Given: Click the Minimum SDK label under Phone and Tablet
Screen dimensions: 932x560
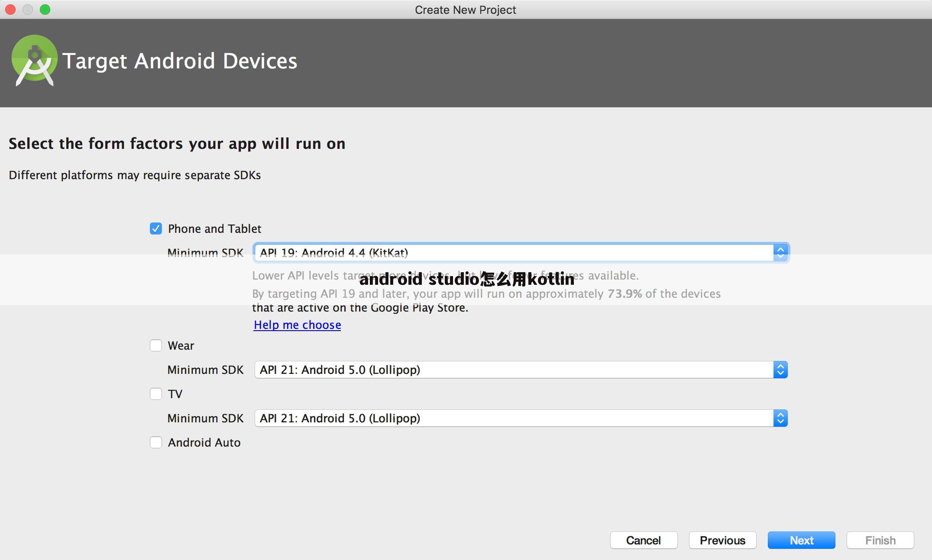Looking at the screenshot, I should pyautogui.click(x=205, y=253).
